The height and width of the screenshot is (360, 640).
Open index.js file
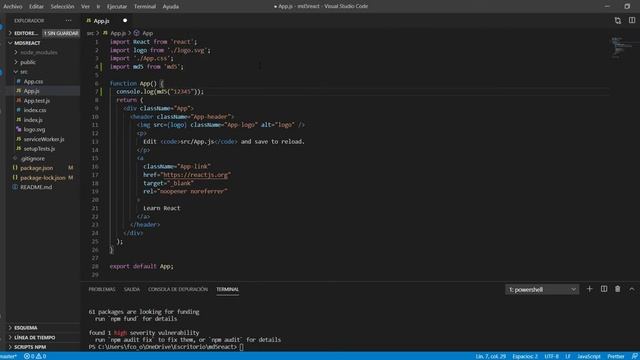(33, 120)
